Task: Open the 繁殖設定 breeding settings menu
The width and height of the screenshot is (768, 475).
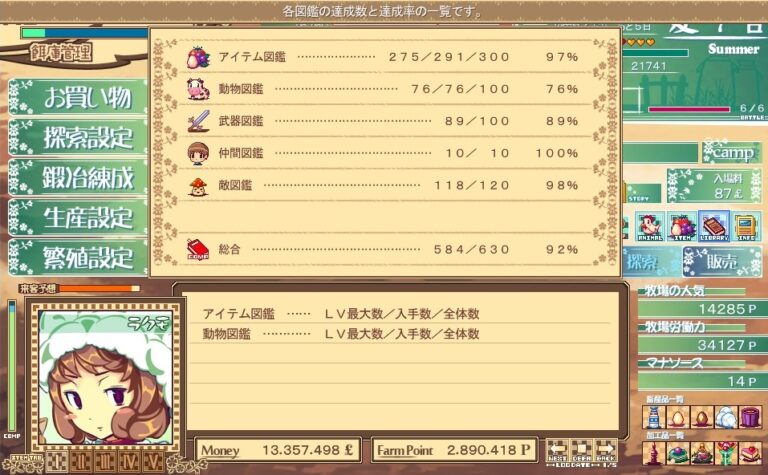Action: coord(78,258)
